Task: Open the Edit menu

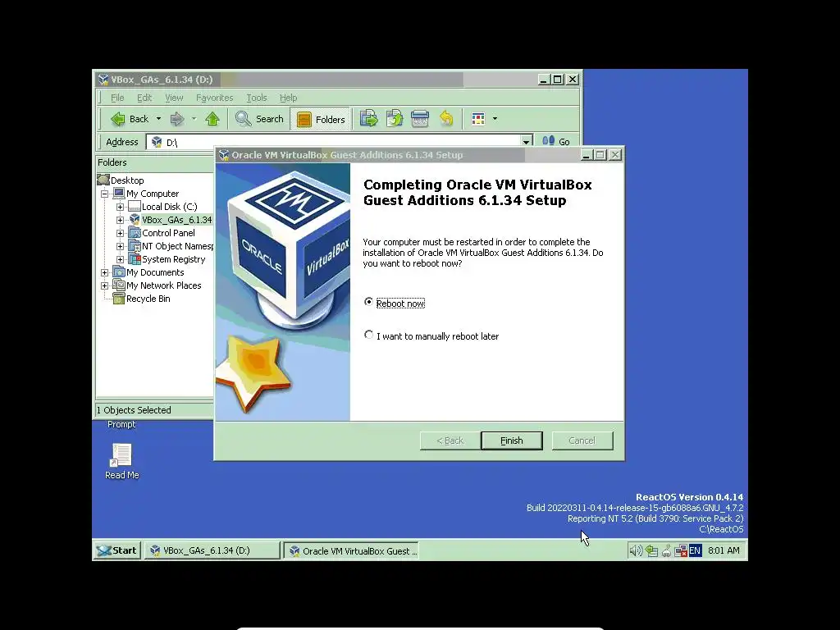Action: pyautogui.click(x=144, y=98)
